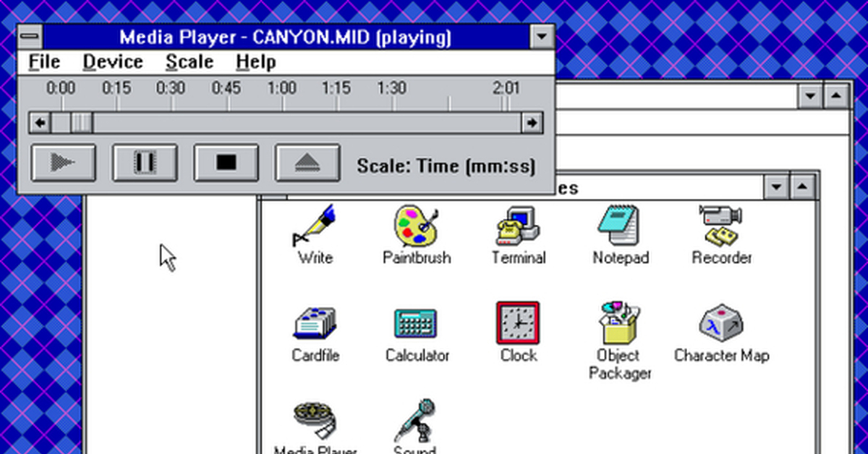868x454 pixels.
Task: Open the Scale menu
Action: click(190, 62)
